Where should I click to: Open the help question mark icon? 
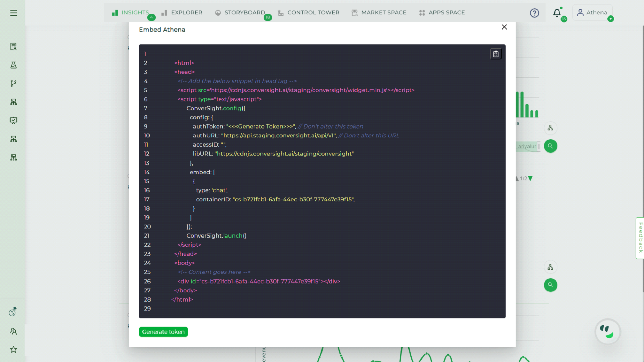[x=534, y=13]
